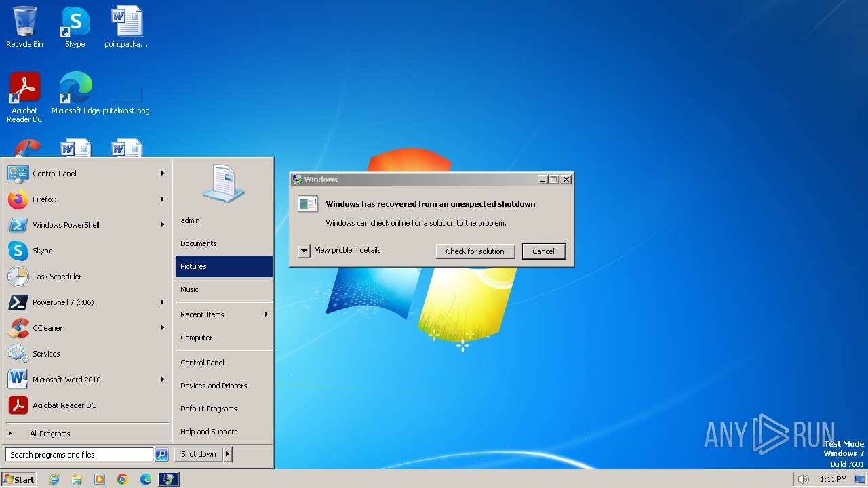Open the Documents folder from Start menu
This screenshot has height=488, width=868.
coord(224,243)
